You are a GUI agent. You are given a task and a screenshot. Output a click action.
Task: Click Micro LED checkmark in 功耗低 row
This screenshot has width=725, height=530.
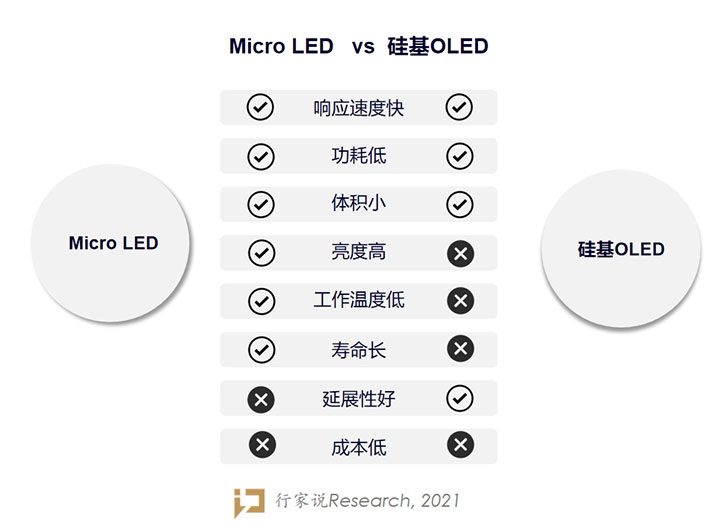pyautogui.click(x=261, y=156)
